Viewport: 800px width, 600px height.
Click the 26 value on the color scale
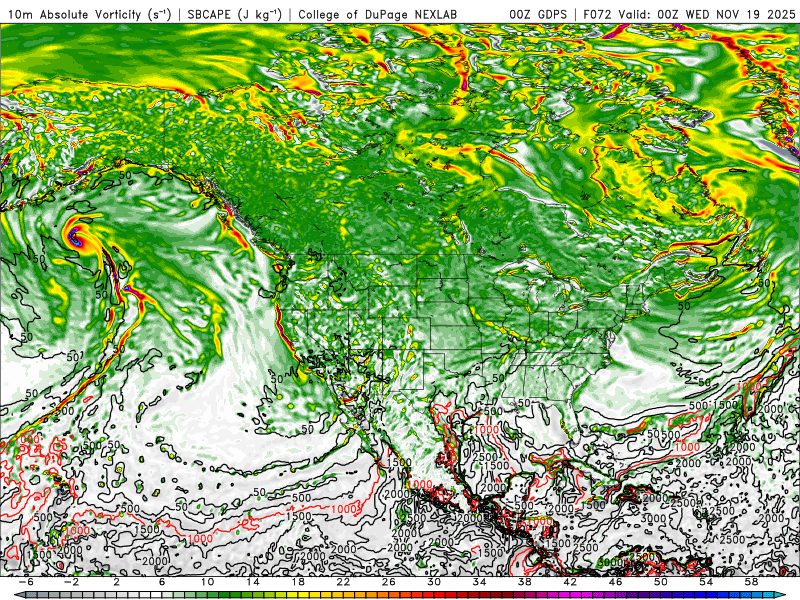pyautogui.click(x=389, y=582)
